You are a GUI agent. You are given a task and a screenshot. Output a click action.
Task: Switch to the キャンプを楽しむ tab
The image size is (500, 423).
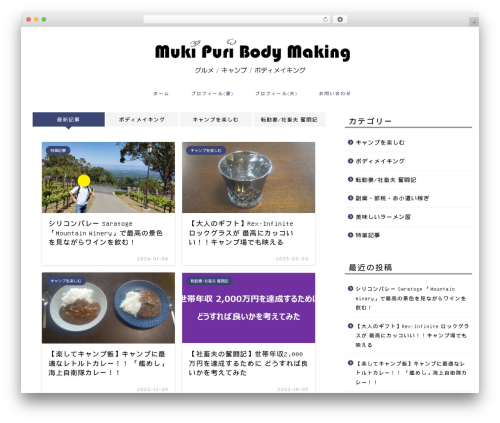click(216, 119)
